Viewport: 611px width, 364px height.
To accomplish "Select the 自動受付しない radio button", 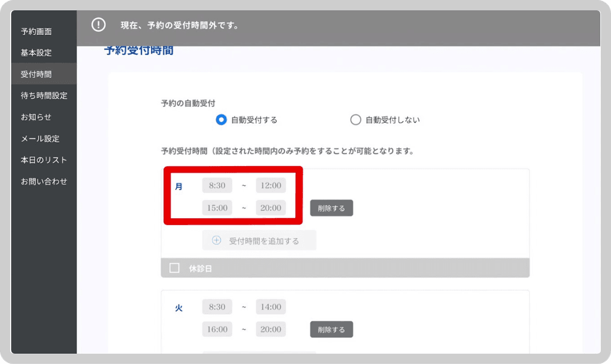I will pyautogui.click(x=355, y=120).
